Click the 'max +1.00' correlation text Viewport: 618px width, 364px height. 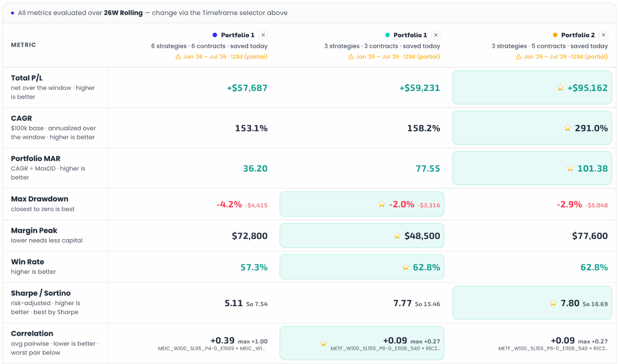point(253,342)
